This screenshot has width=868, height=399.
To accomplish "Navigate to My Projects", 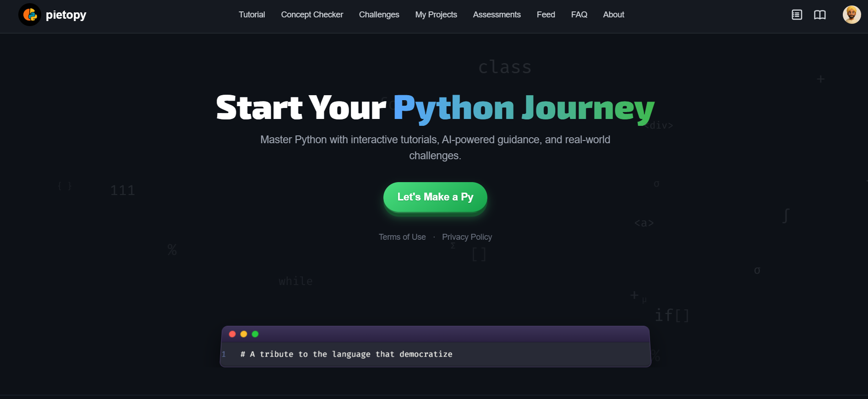I will coord(436,15).
